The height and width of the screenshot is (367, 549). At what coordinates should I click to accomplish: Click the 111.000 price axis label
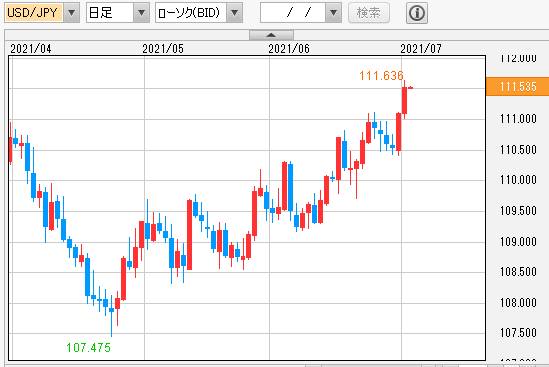[518, 119]
